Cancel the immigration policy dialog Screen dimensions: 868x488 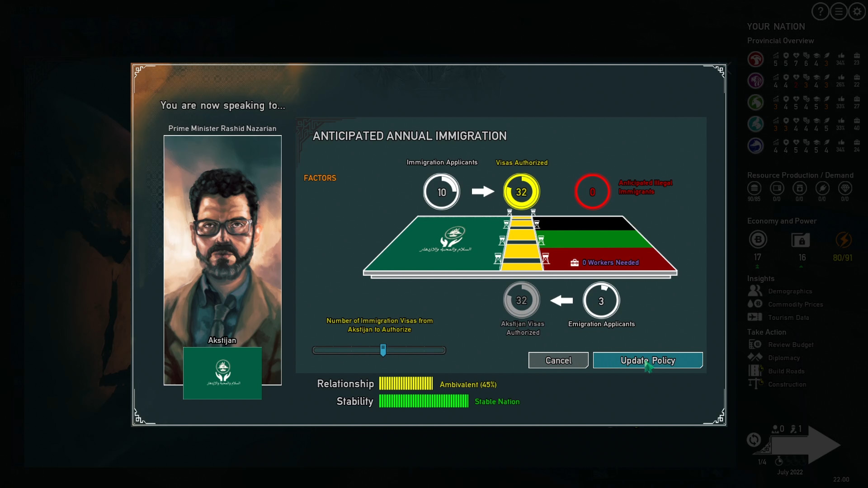coord(558,360)
